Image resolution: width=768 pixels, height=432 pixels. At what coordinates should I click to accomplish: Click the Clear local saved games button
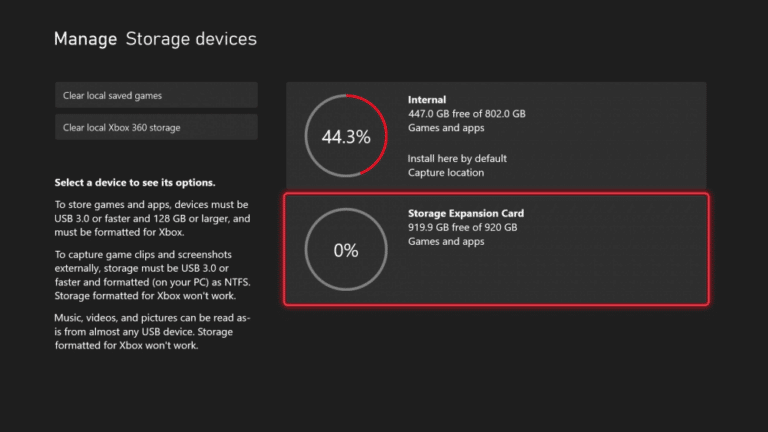(156, 95)
